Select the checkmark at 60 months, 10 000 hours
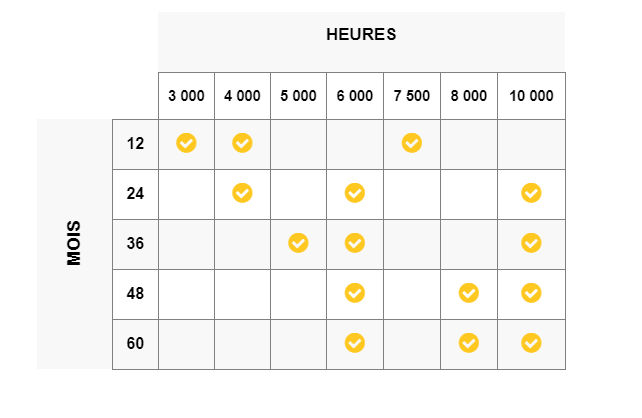Screen dimensions: 642x418 coord(531,343)
